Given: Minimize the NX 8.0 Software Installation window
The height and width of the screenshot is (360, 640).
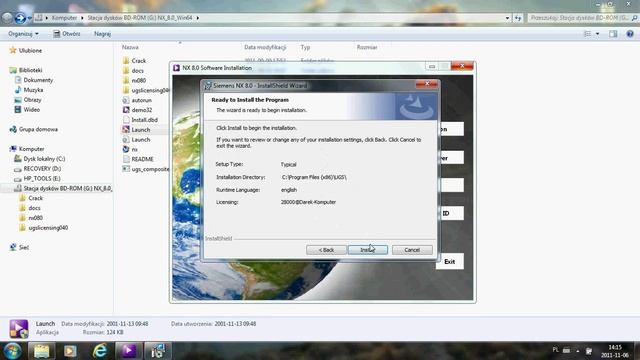Looking at the screenshot, I should click(x=432, y=66).
